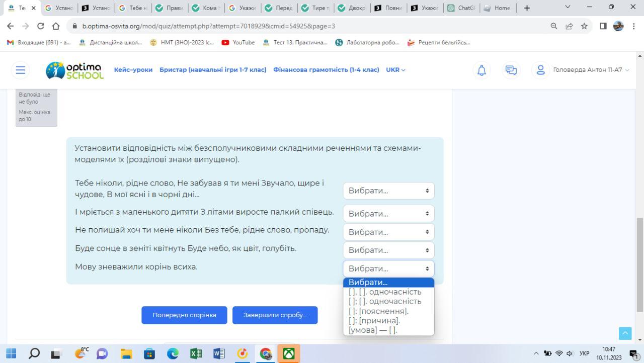Choose "[умова] — [ ]." option from list
The width and height of the screenshot is (644, 363).
(373, 330)
